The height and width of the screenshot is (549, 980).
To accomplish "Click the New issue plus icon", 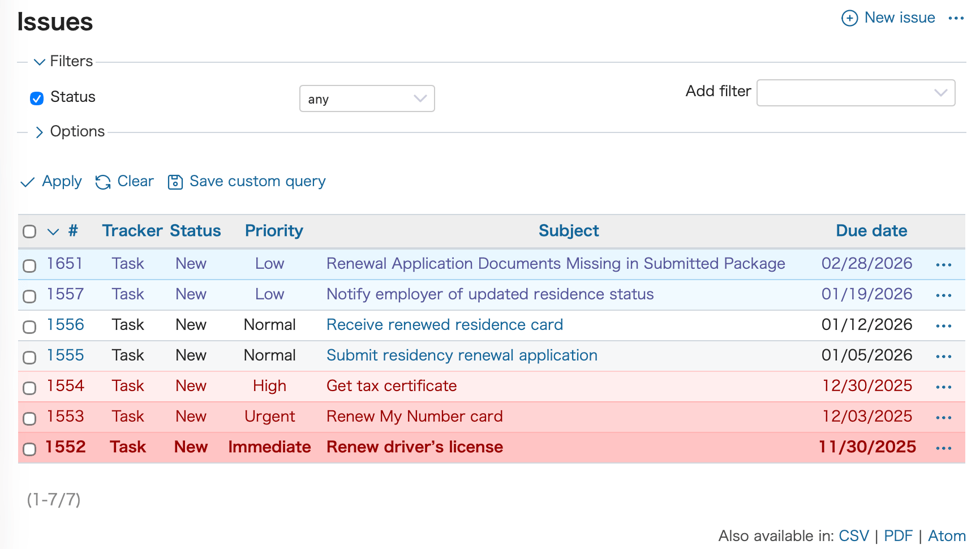I will click(849, 18).
